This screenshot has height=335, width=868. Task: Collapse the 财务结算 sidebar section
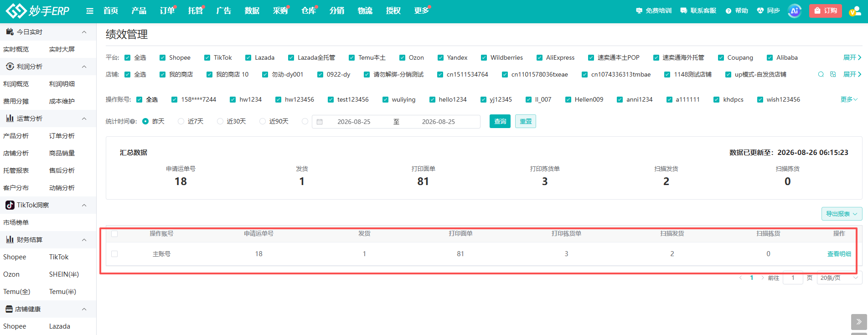point(84,240)
